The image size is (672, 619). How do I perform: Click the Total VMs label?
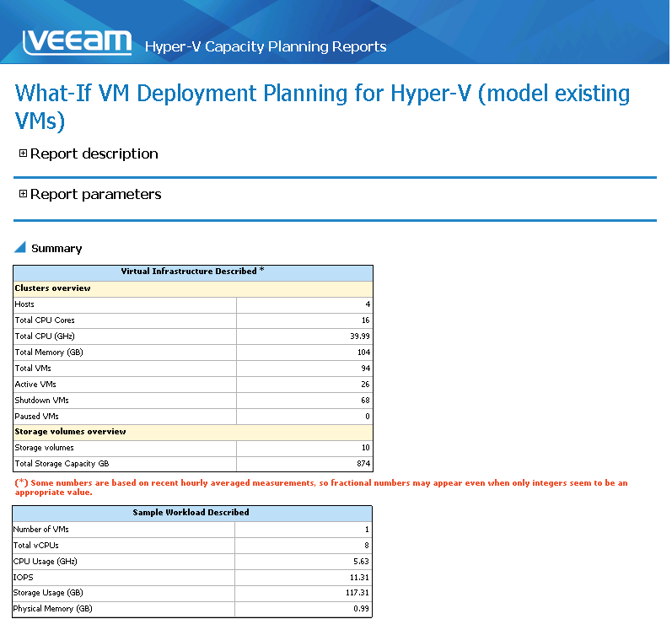pyautogui.click(x=33, y=369)
